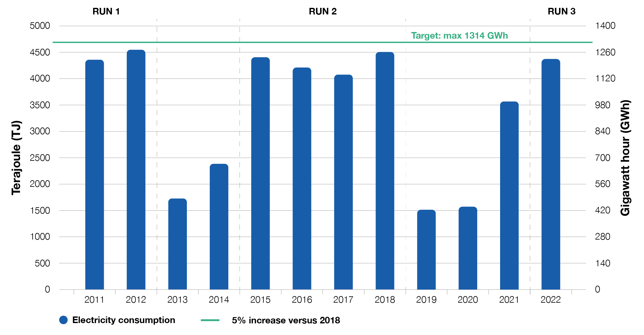The width and height of the screenshot is (644, 335).
Task: Click the "2015" x-axis year label
Action: (x=260, y=300)
